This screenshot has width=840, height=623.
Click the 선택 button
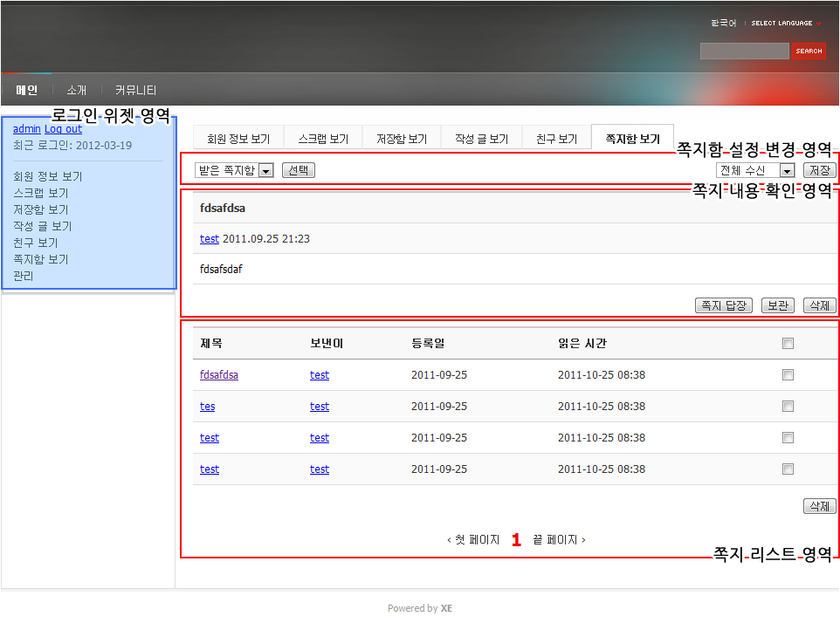click(x=298, y=170)
